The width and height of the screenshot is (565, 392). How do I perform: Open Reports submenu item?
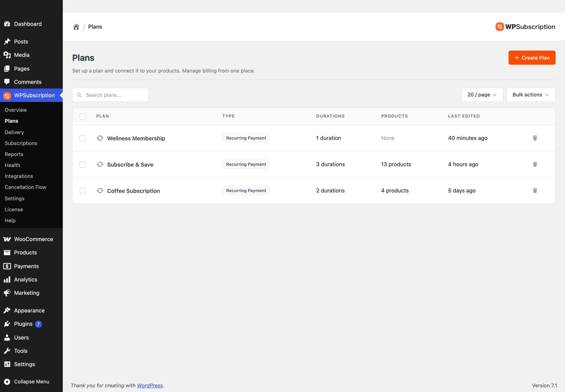[14, 154]
